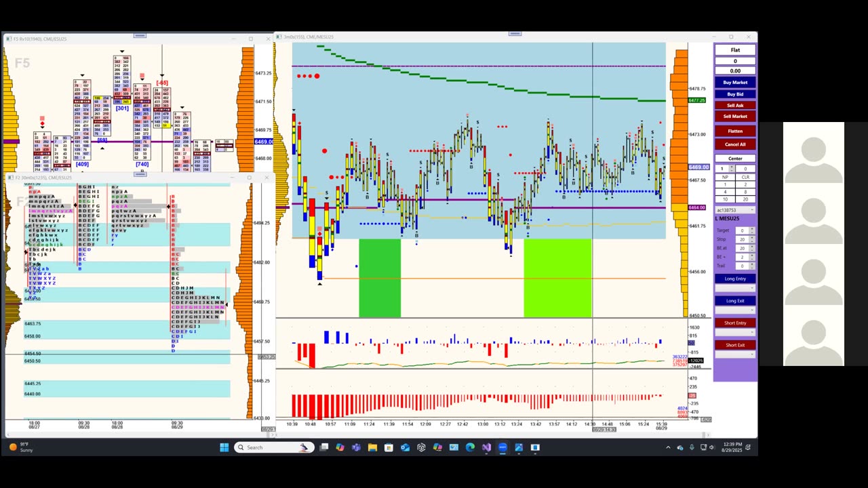The image size is (868, 488).
Task: Open Microsoft Store taskbar icon
Action: [x=389, y=447]
